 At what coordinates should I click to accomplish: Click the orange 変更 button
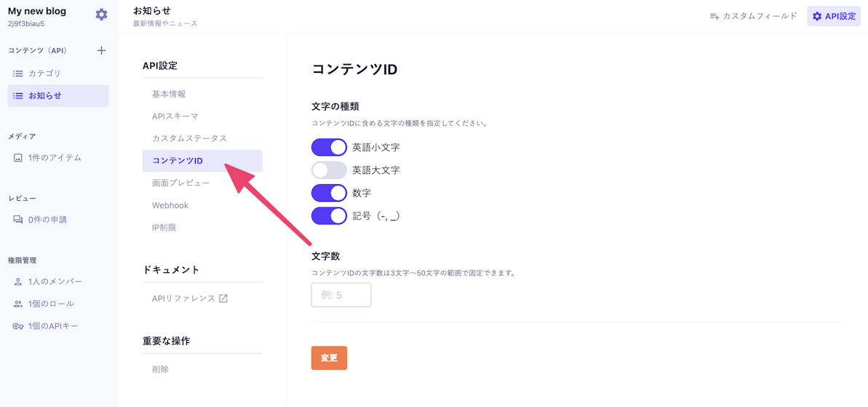click(329, 357)
